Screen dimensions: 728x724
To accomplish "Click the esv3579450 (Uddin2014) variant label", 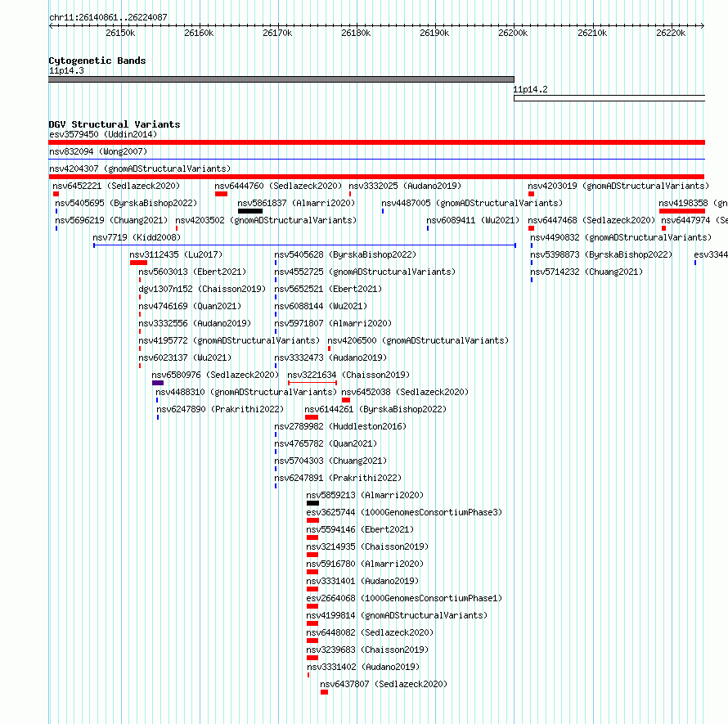I will coord(103,134).
